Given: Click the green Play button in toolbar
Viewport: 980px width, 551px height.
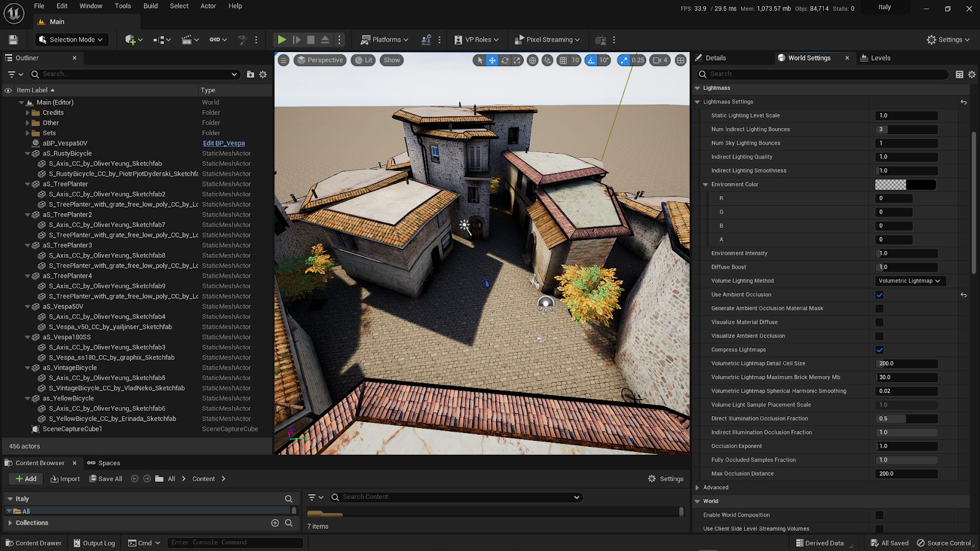Looking at the screenshot, I should pos(282,40).
